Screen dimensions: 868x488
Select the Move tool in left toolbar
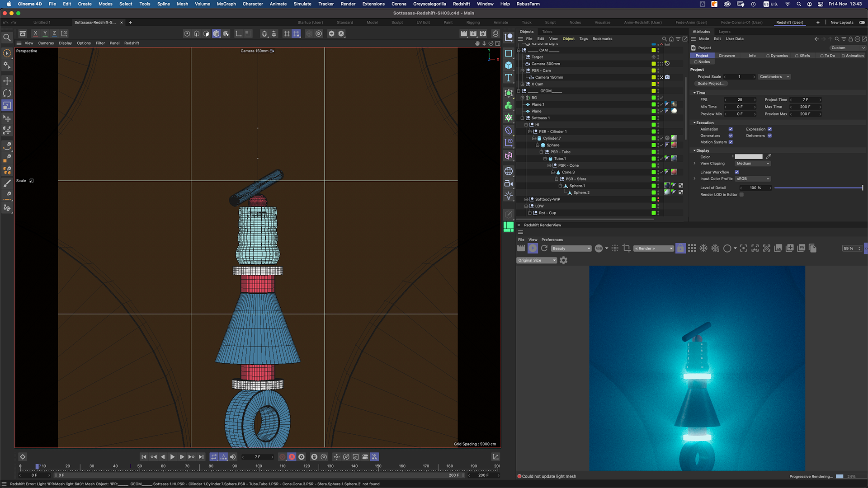point(7,81)
